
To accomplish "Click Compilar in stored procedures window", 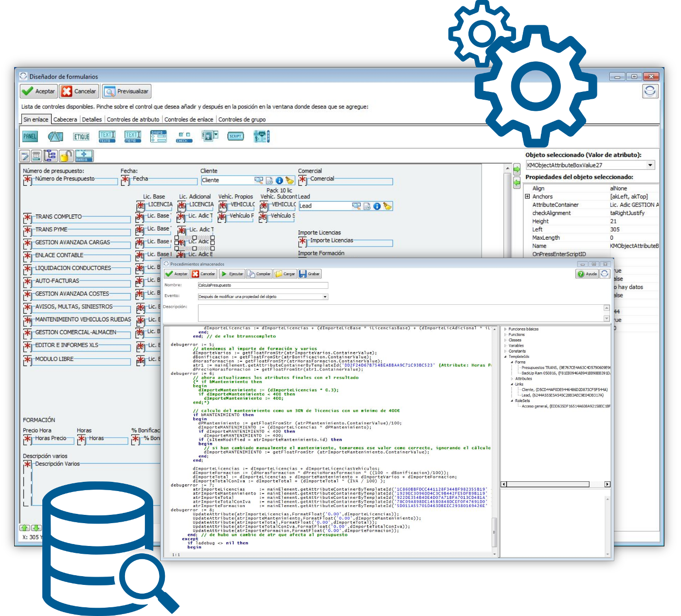I will [259, 274].
